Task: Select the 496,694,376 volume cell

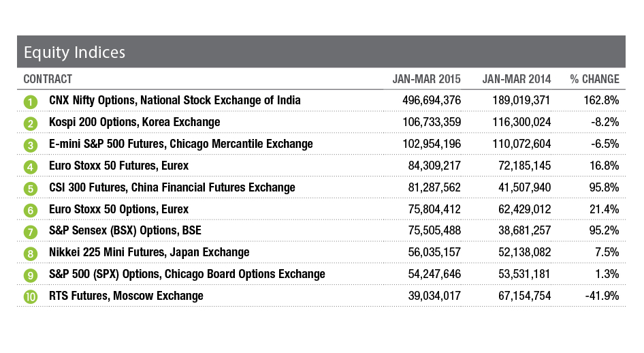Action: pos(427,101)
